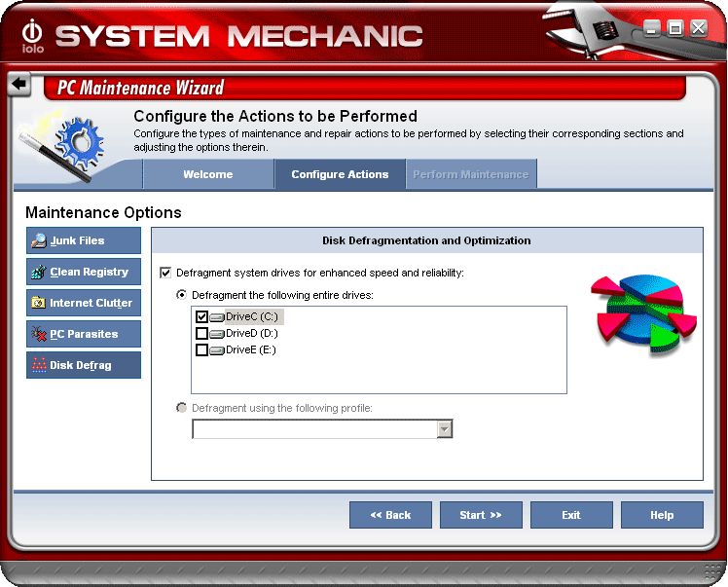Switch to the Welcome tab
Screen dimensions: 728x587
208,174
